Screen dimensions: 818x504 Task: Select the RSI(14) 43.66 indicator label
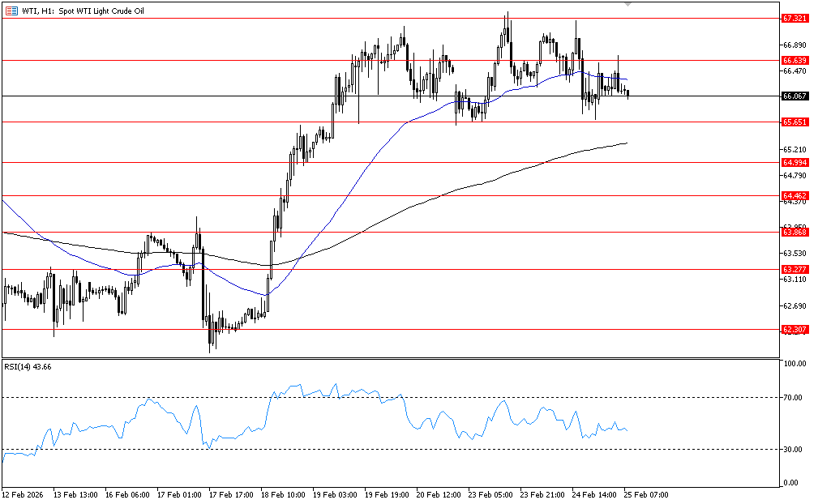point(28,367)
